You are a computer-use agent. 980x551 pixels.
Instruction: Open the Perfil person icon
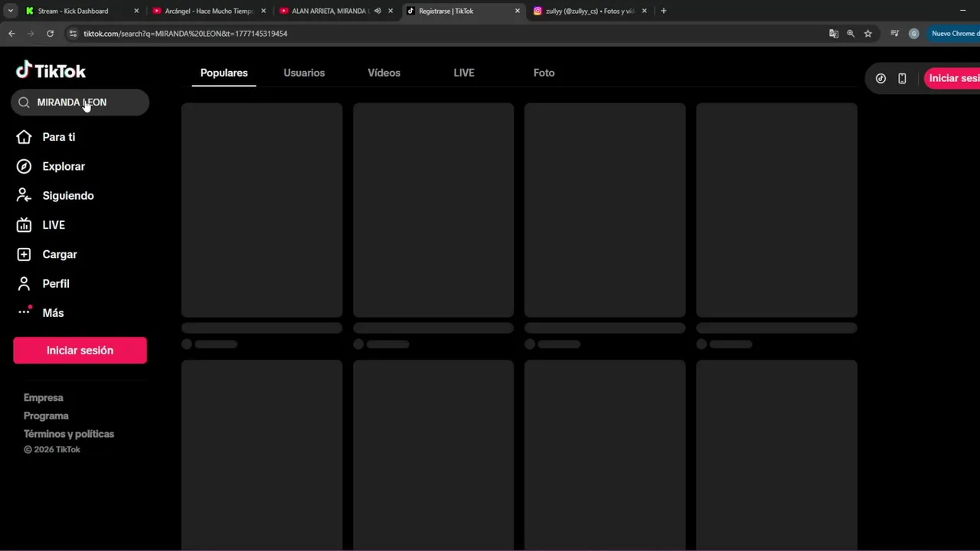pyautogui.click(x=24, y=283)
